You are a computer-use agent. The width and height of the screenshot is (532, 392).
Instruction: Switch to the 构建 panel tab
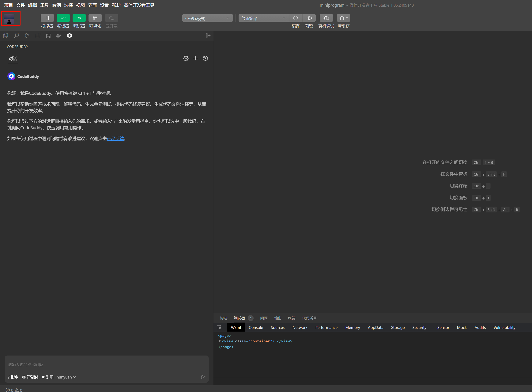[223, 318]
